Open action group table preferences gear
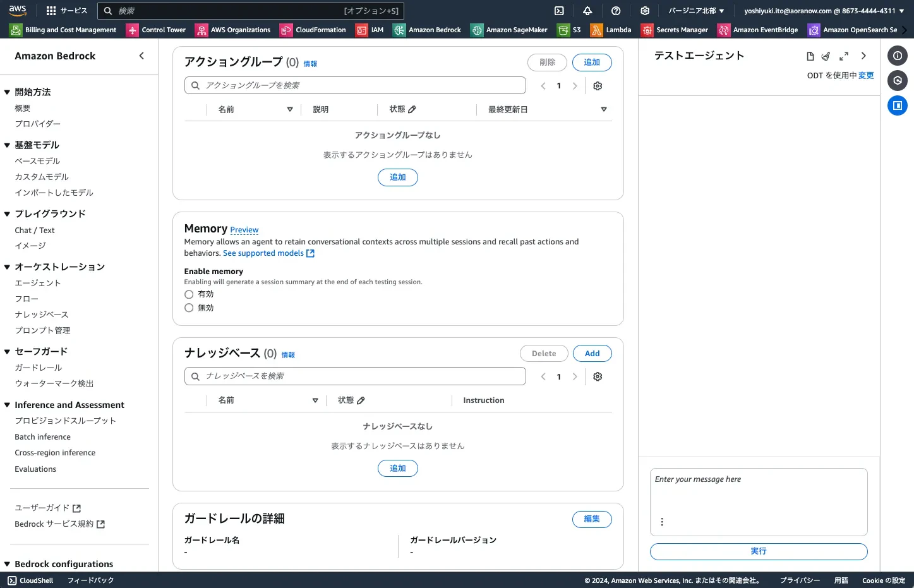914x588 pixels. [598, 86]
